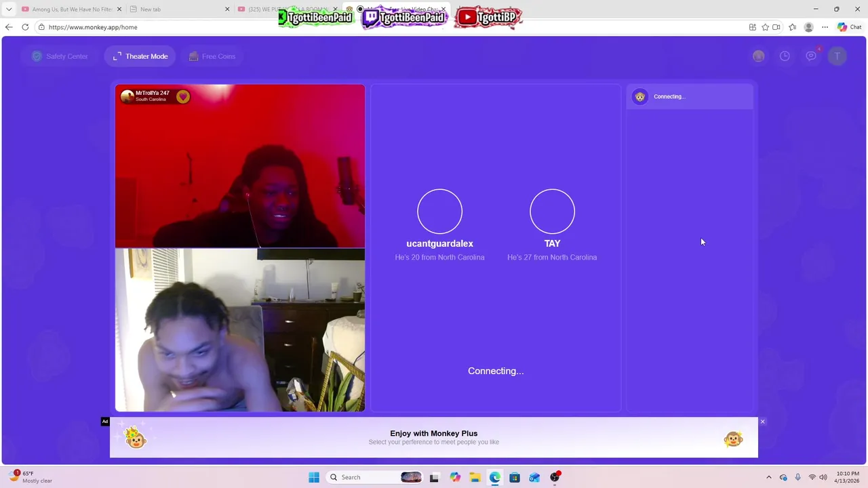This screenshot has height=488, width=868.
Task: Open the Free Coins offer
Action: pyautogui.click(x=212, y=56)
